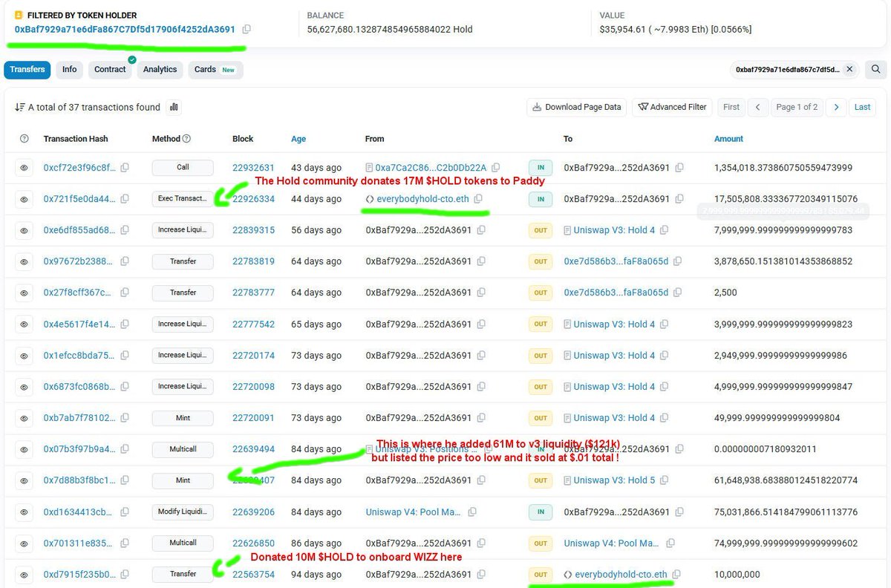The image size is (891, 588).
Task: Copy transaction hash 0xd1634413cb
Action: [x=125, y=512]
